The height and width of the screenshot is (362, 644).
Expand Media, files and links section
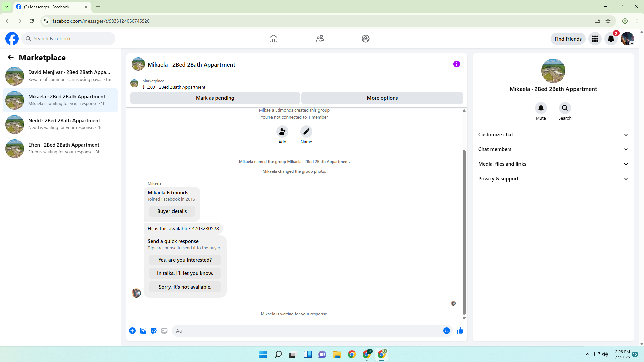(x=553, y=164)
